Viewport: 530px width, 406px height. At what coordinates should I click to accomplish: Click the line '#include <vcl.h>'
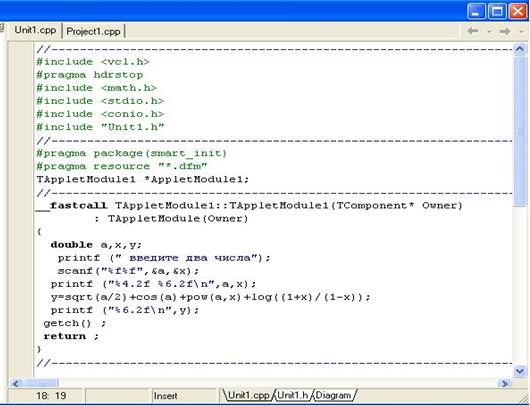[x=93, y=62]
